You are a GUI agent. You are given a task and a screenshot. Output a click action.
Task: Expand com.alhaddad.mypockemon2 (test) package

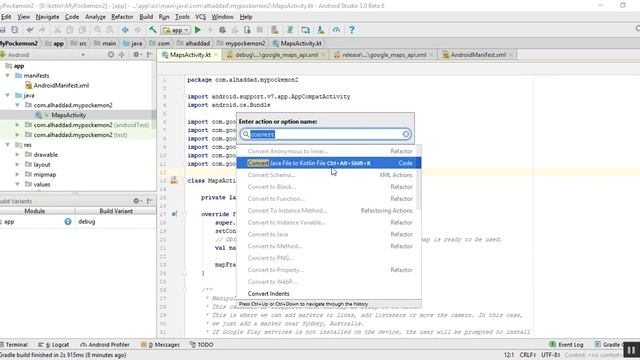[17, 135]
